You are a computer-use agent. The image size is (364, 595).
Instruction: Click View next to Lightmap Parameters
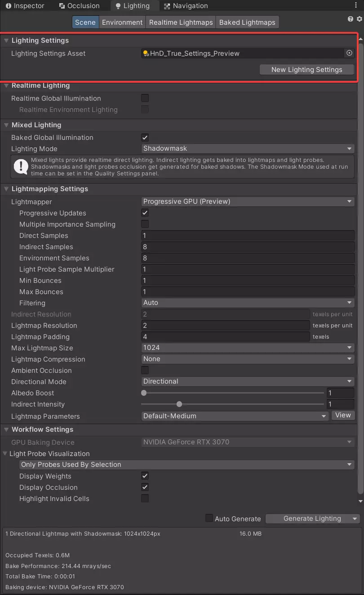(343, 415)
